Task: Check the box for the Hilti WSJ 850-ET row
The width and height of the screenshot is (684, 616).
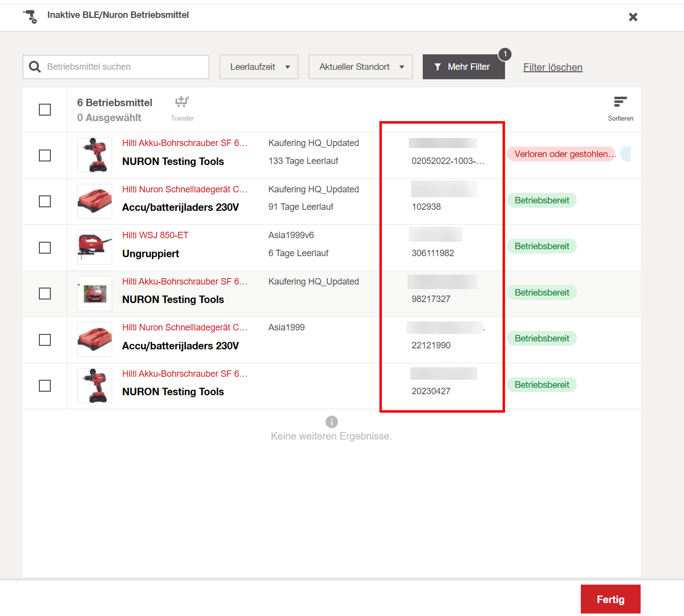Action: click(45, 248)
